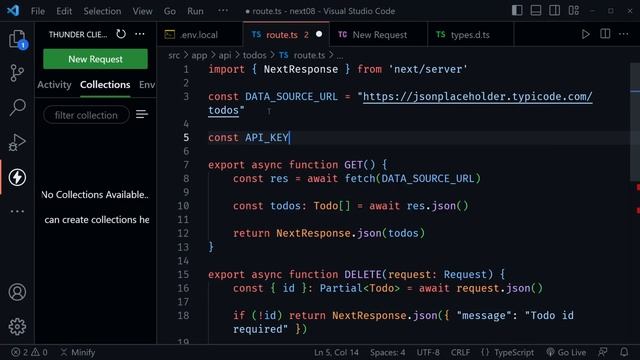This screenshot has width=640, height=360.
Task: Place cursor after API_KEY on line 5
Action: (289, 138)
